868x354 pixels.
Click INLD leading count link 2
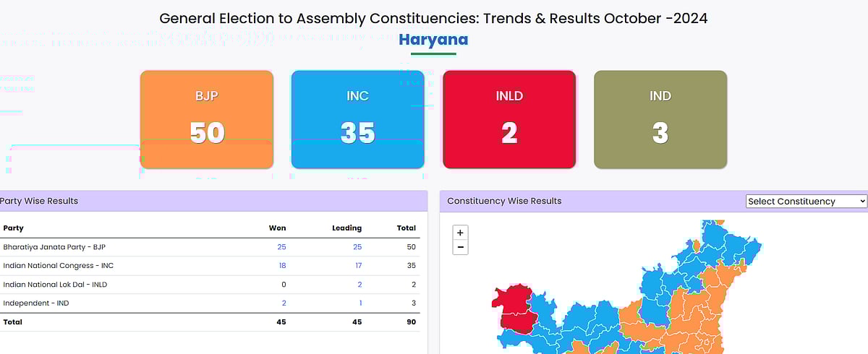click(359, 285)
